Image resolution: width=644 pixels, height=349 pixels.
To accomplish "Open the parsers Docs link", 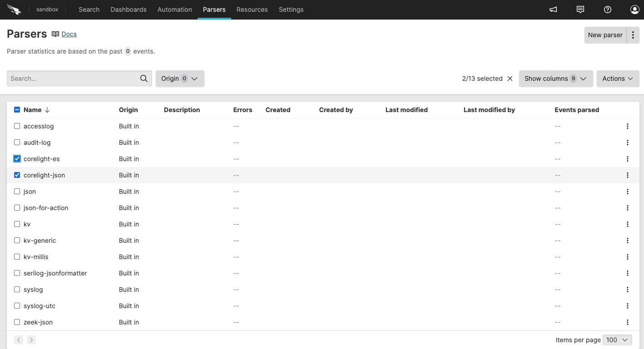I will coord(69,34).
